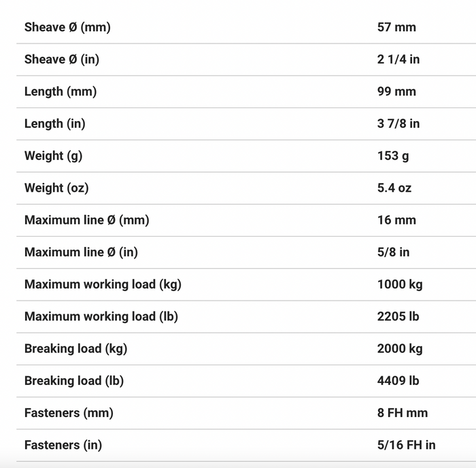Click the 153 g weight value
The image size is (476, 468).
(x=393, y=156)
